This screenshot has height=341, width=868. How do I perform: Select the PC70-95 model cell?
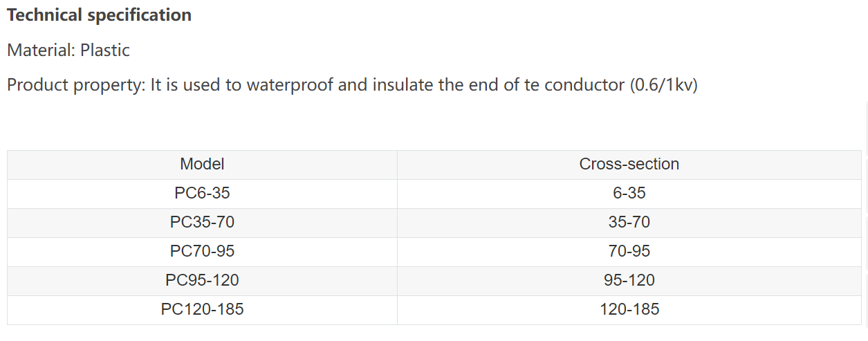click(202, 252)
